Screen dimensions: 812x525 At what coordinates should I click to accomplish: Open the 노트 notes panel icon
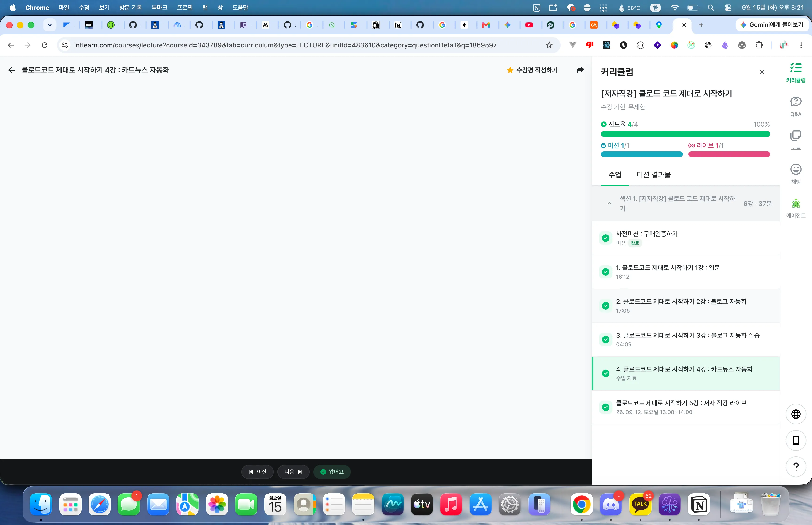point(796,140)
